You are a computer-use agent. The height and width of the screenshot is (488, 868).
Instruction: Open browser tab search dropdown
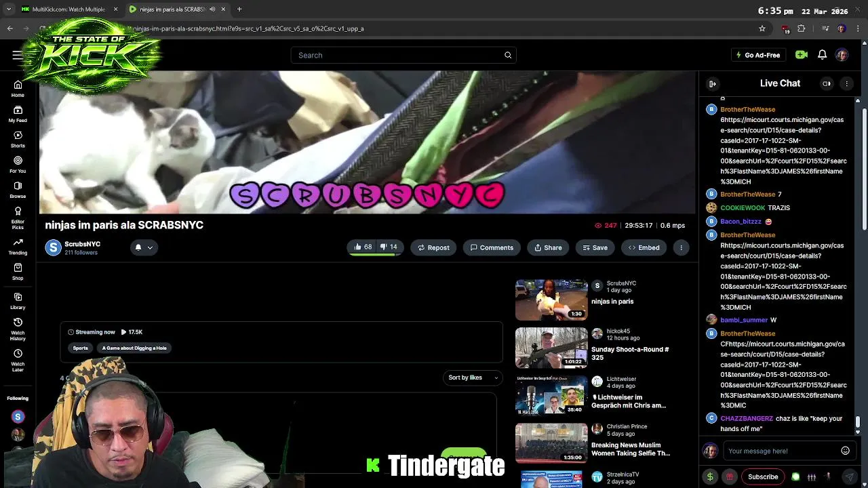tap(9, 9)
